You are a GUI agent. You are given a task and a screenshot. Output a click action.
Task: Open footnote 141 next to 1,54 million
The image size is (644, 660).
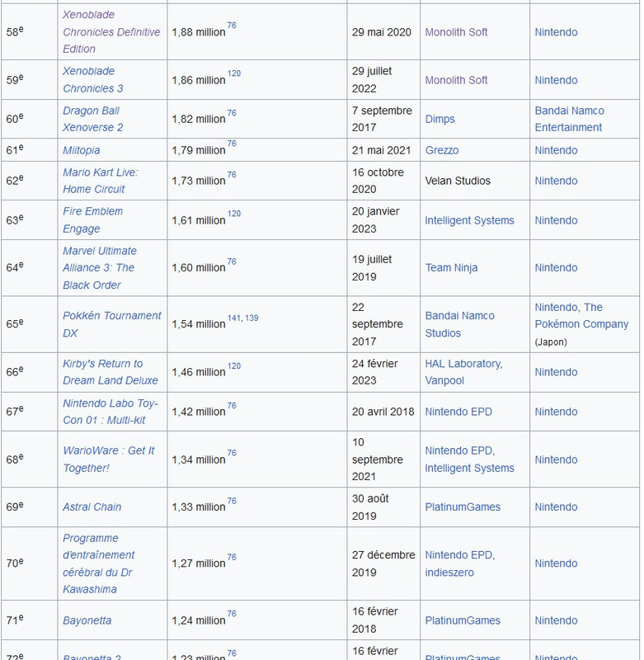click(235, 318)
